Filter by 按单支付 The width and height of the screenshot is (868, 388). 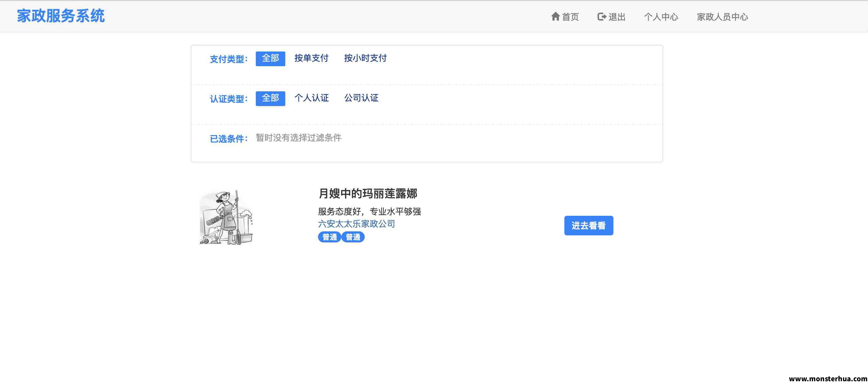pos(311,58)
